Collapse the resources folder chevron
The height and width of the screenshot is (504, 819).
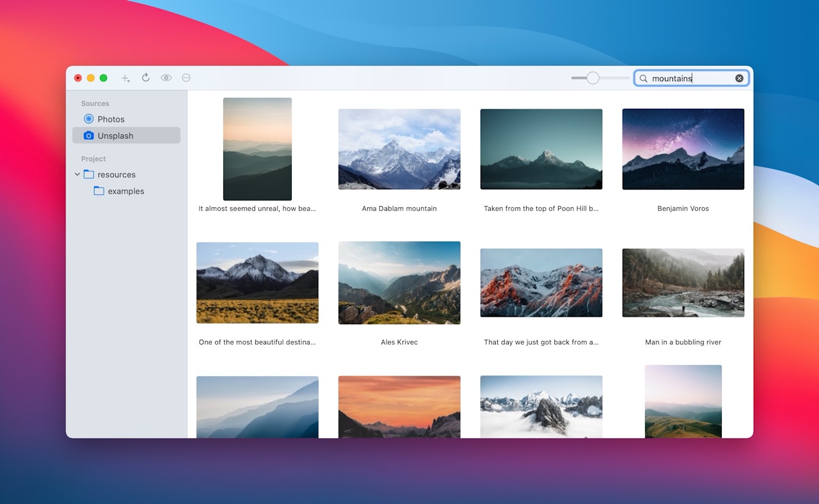[x=77, y=174]
